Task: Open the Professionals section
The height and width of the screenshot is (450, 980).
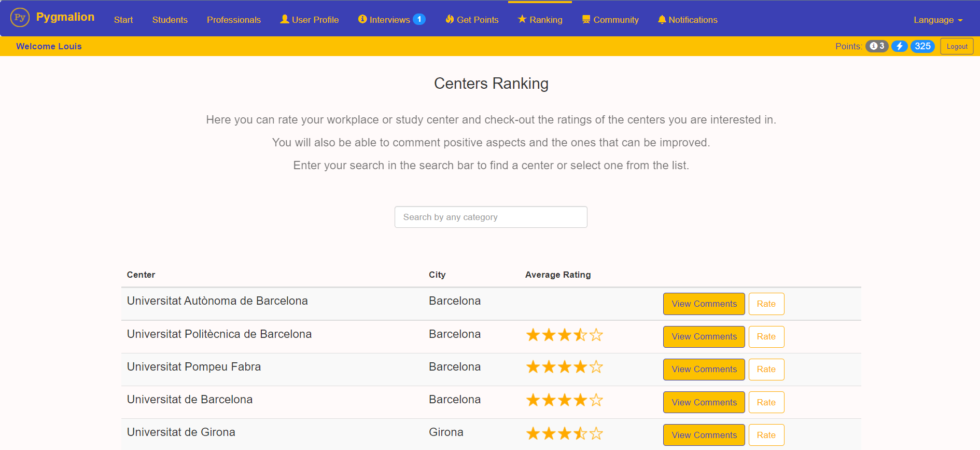Action: point(234,20)
